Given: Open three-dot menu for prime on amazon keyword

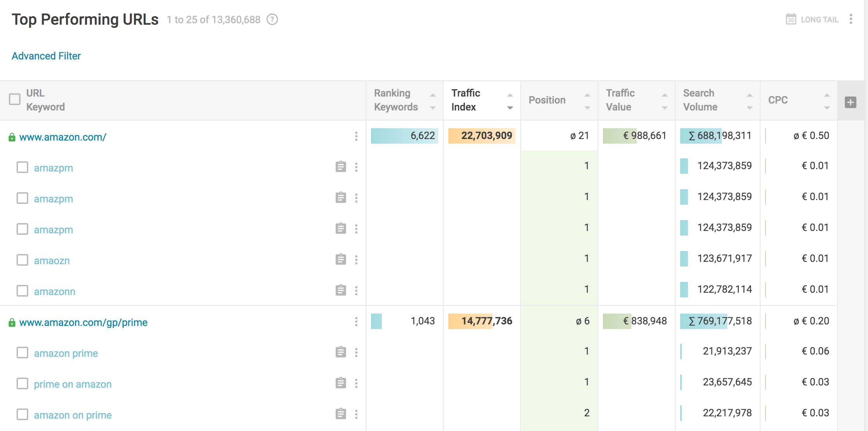Looking at the screenshot, I should tap(356, 383).
